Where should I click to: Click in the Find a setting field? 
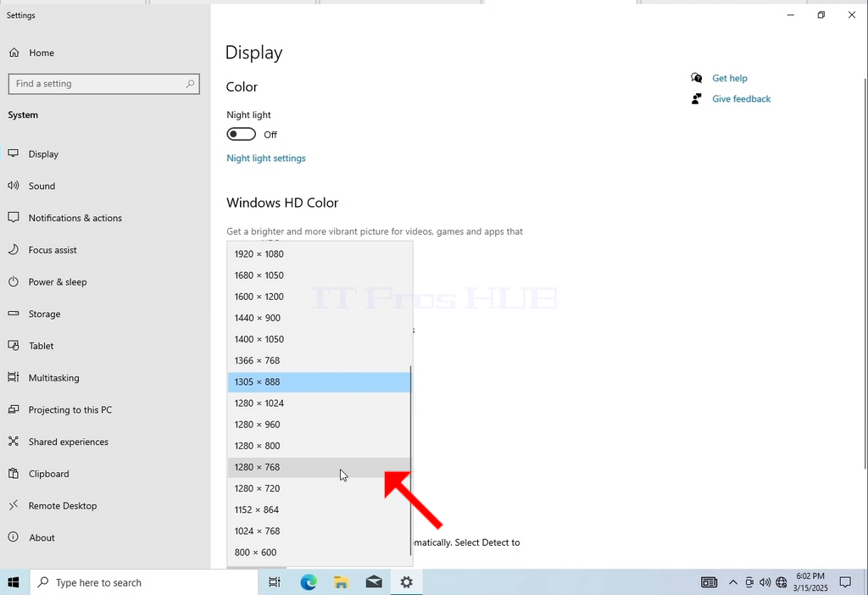click(x=104, y=84)
